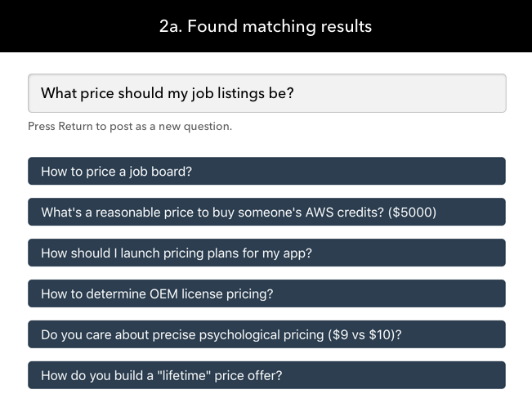532x412 pixels.
Task: Select the result mentioning $5000 AWS credits
Action: click(266, 213)
